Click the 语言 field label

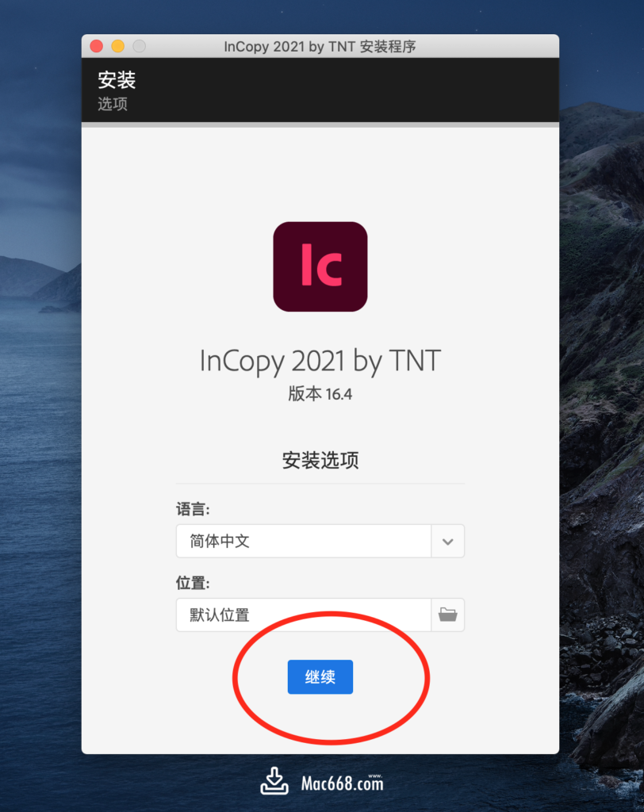[193, 509]
